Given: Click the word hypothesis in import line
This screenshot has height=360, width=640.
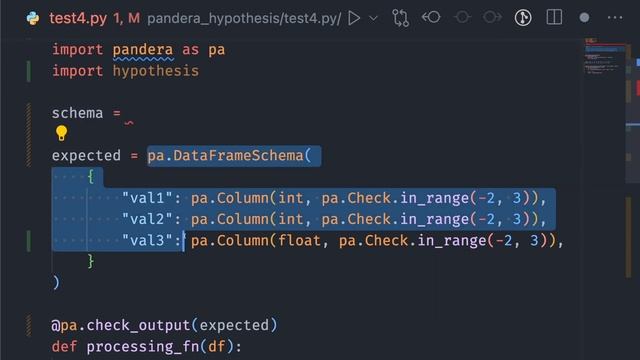Looking at the screenshot, I should pyautogui.click(x=156, y=71).
